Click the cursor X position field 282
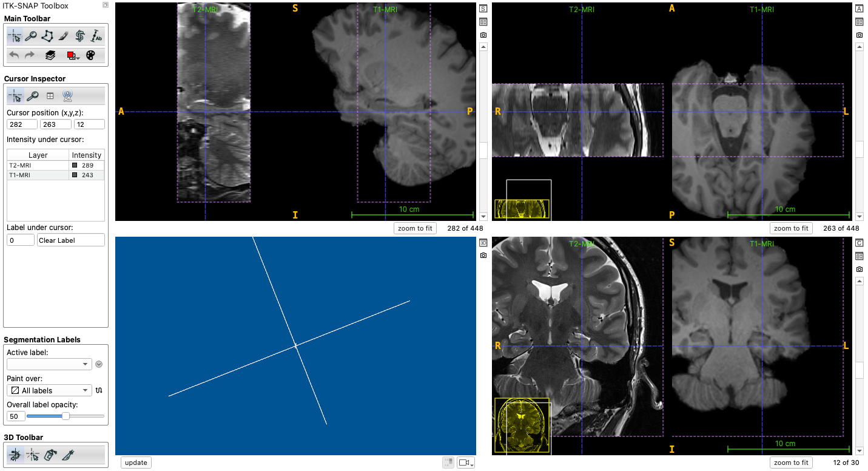The image size is (868, 471). click(x=22, y=124)
